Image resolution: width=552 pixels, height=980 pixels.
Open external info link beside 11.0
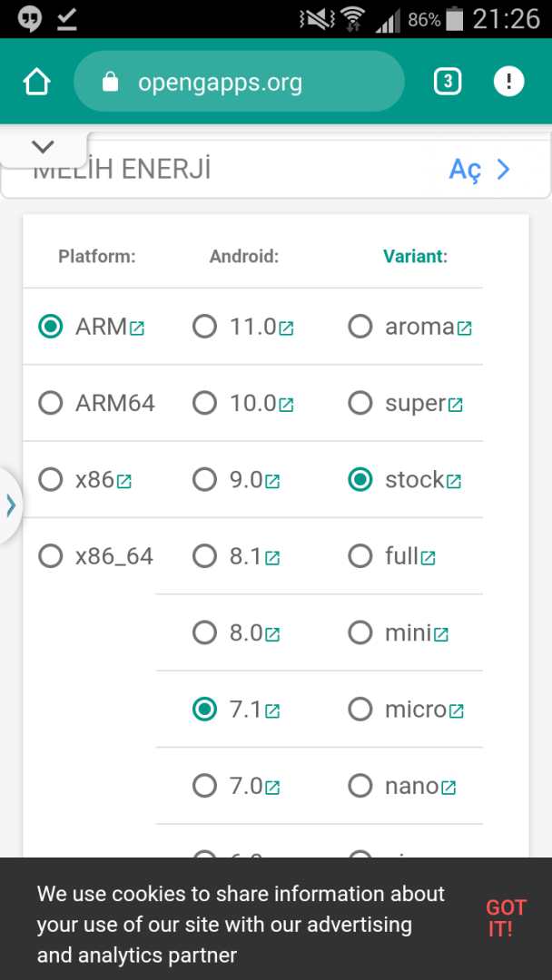(x=286, y=328)
